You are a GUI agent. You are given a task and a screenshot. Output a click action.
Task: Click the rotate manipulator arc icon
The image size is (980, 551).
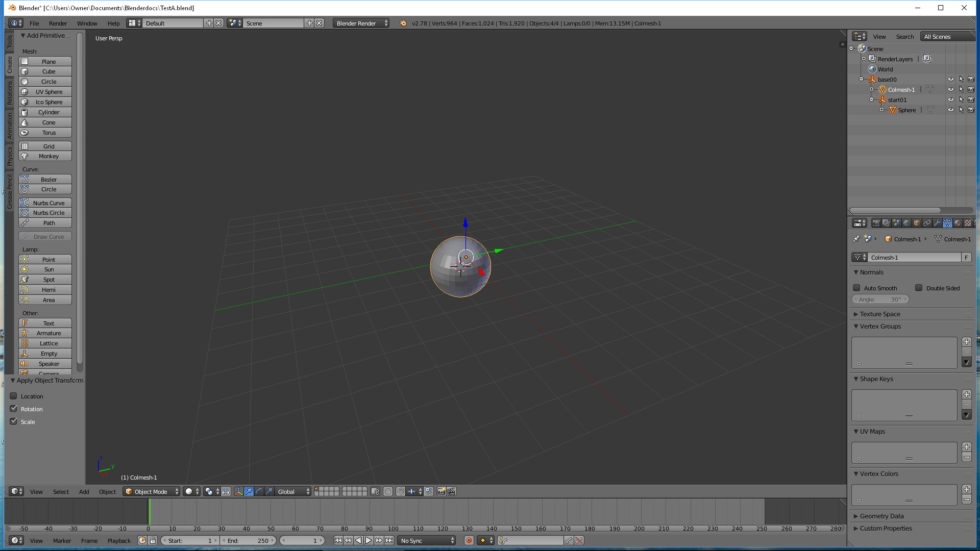[259, 491]
